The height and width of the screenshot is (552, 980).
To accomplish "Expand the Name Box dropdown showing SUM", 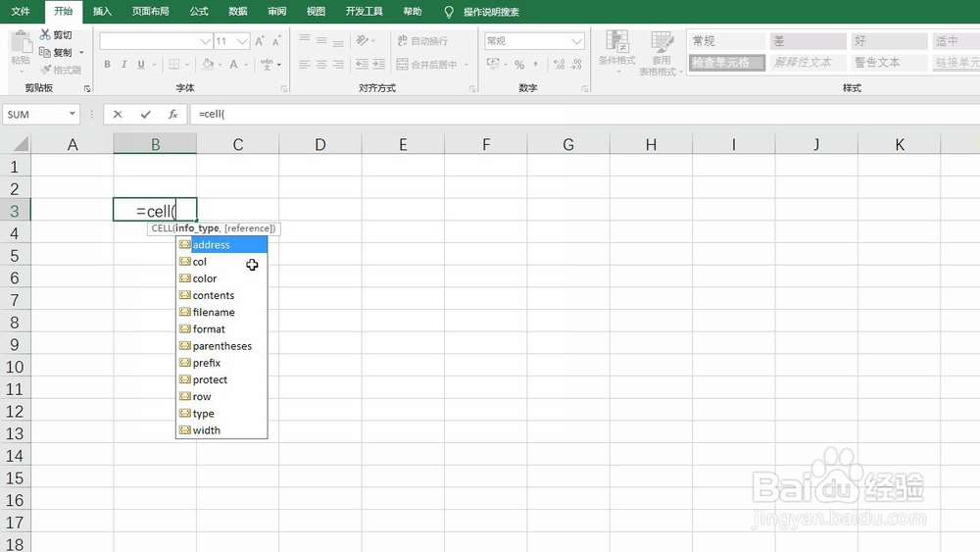I will (73, 114).
